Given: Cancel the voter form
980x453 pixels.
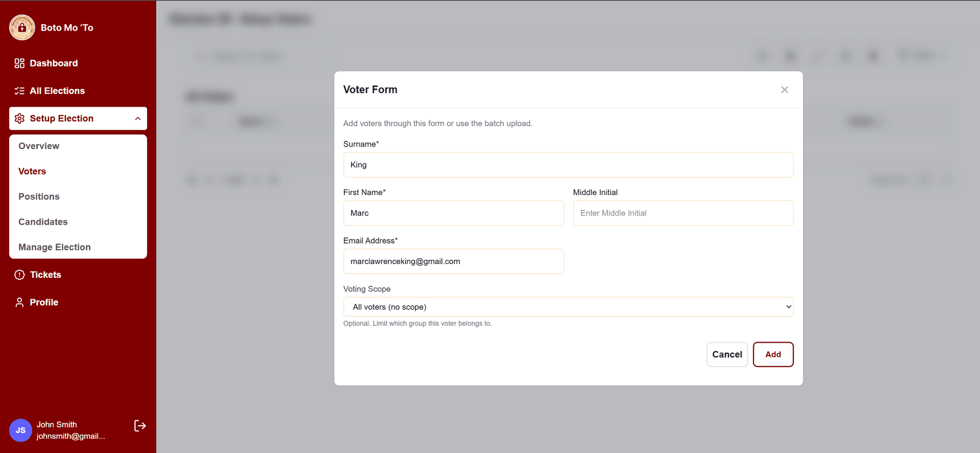Looking at the screenshot, I should click(x=727, y=354).
